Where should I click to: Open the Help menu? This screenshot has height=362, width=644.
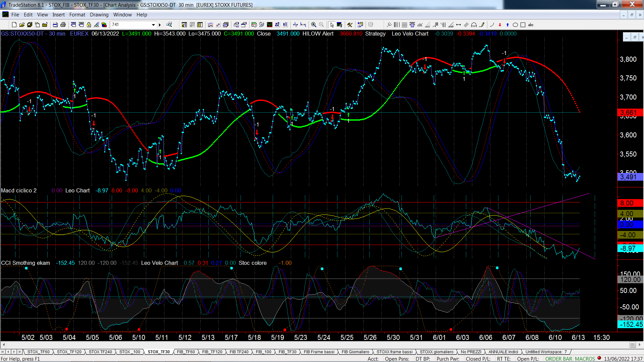(x=142, y=15)
